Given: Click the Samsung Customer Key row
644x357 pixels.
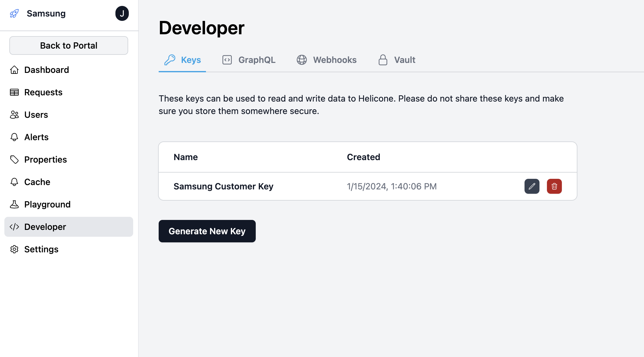Looking at the screenshot, I should click(223, 186).
